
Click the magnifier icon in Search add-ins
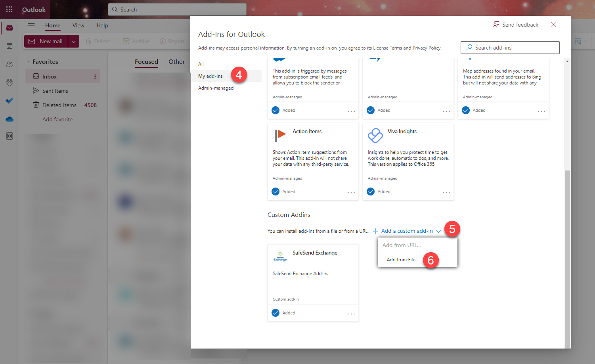[x=469, y=48]
